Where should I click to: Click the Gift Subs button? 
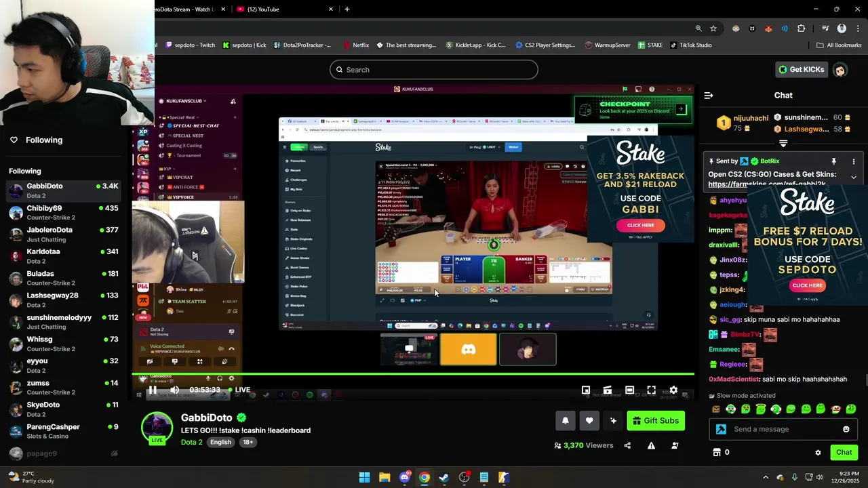tap(656, 421)
